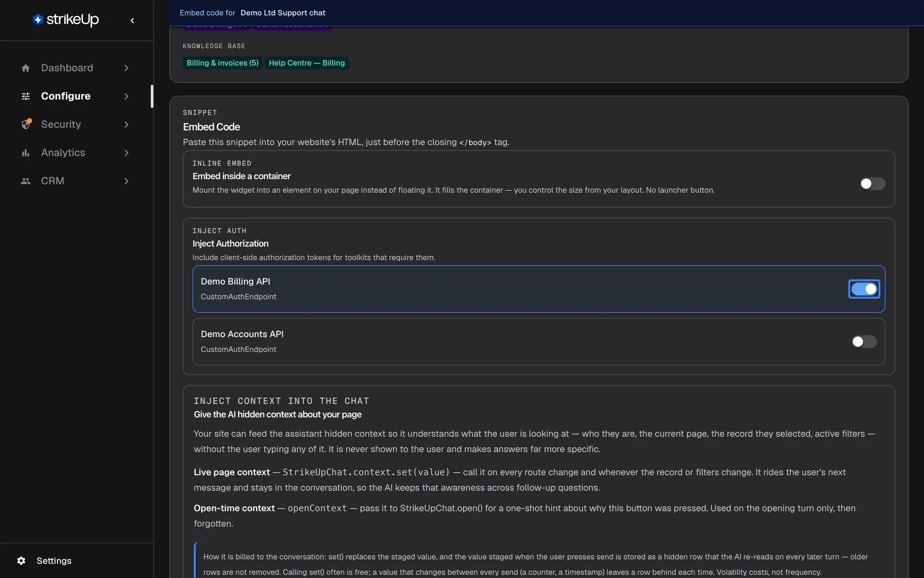
Task: Click the Demo Billing API label
Action: click(x=236, y=282)
